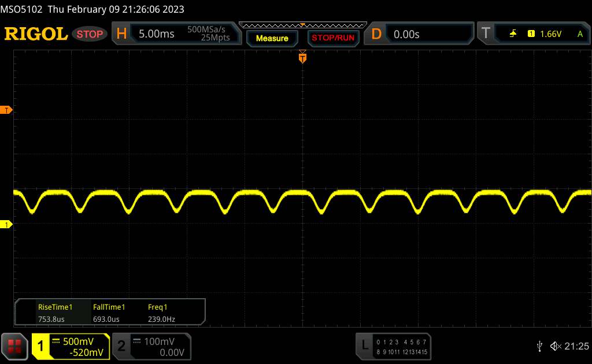592x364 pixels.
Task: Open the 1.66V trigger level setting
Action: click(550, 34)
